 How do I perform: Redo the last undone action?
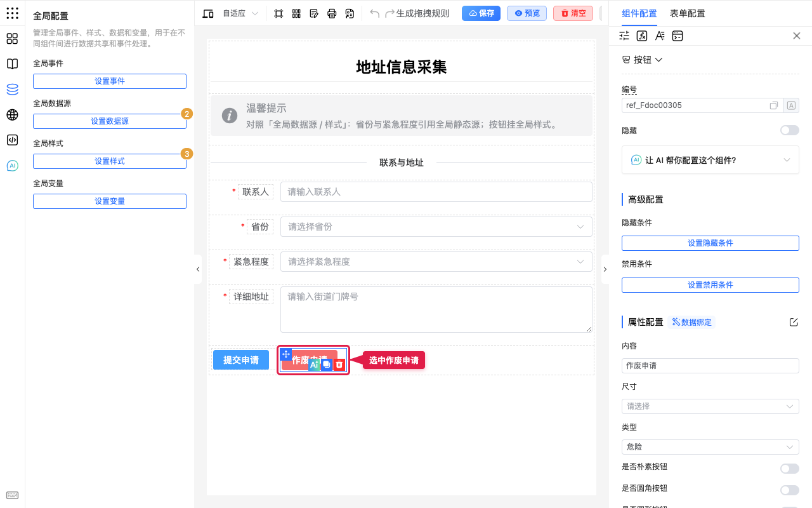point(390,13)
